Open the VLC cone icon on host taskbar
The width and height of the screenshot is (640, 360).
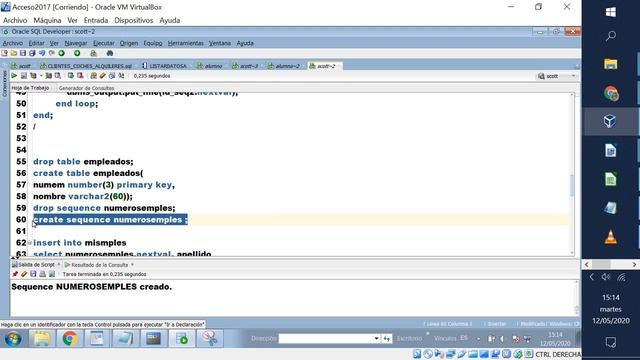[611, 237]
